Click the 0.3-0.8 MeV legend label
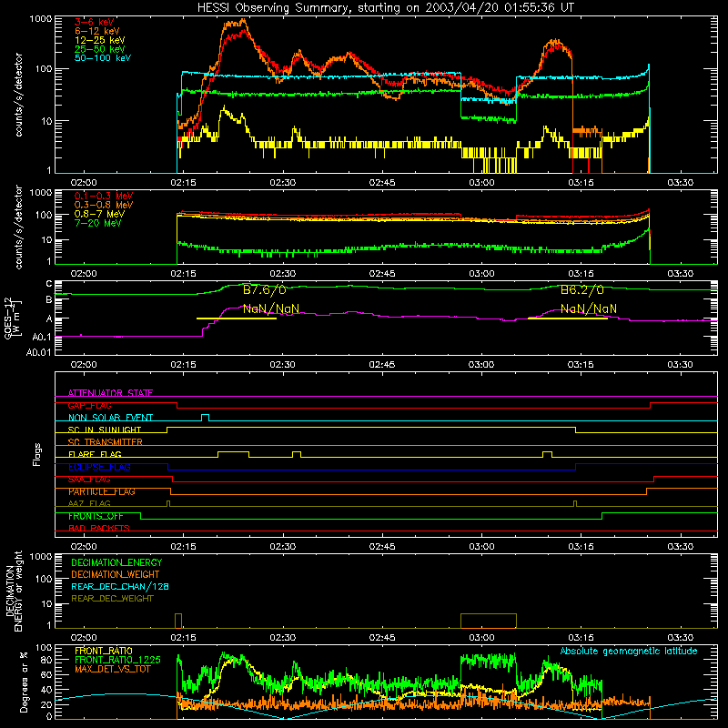This screenshot has width=728, height=728. point(104,205)
